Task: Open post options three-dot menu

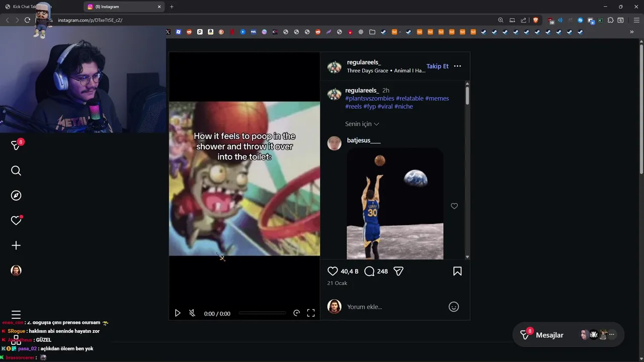Action: [457, 66]
